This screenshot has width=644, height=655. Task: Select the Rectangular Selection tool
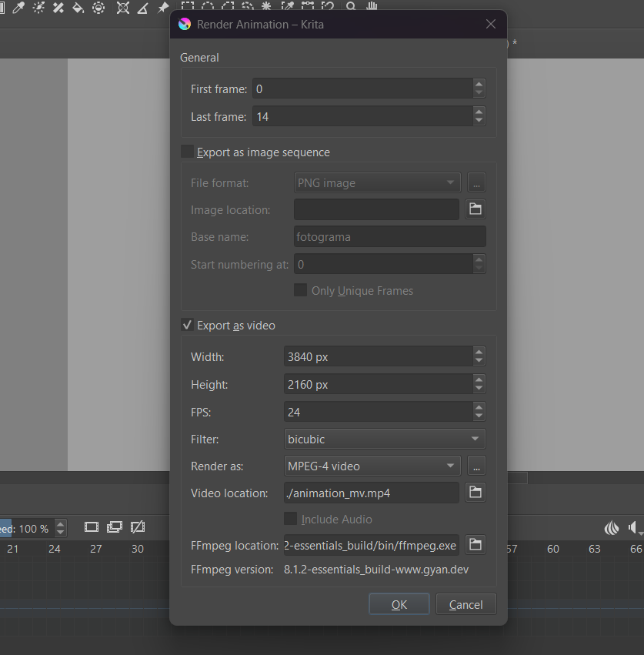tap(188, 6)
